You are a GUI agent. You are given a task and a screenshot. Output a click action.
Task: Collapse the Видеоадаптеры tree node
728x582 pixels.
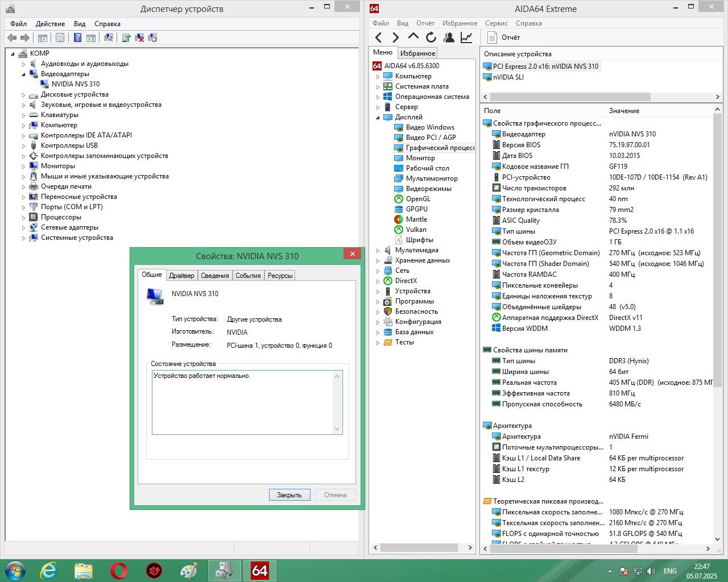tap(24, 74)
